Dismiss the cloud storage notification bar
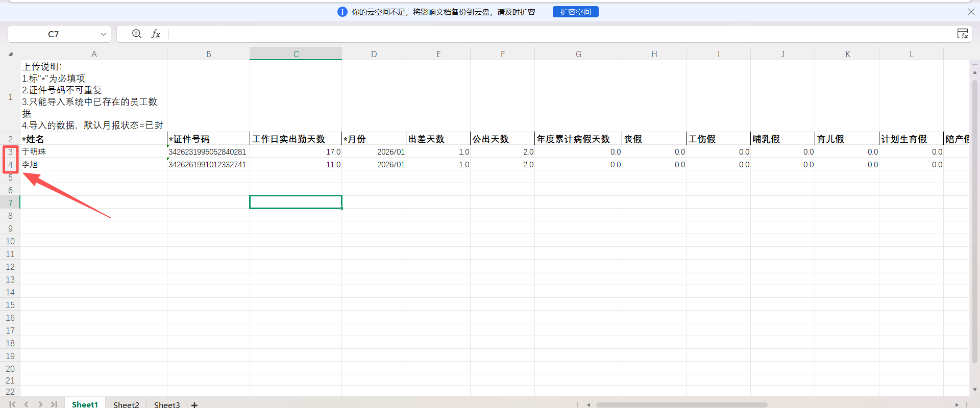Screen dimensions: 980x408 tap(971, 12)
